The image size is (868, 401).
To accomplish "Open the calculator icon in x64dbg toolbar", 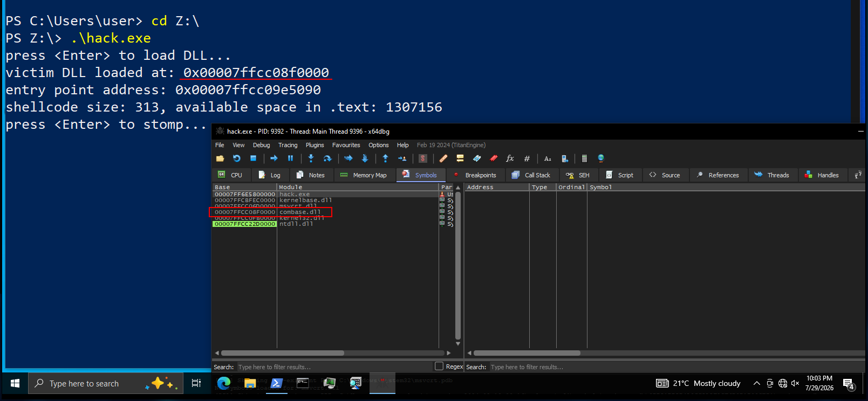I will point(584,158).
